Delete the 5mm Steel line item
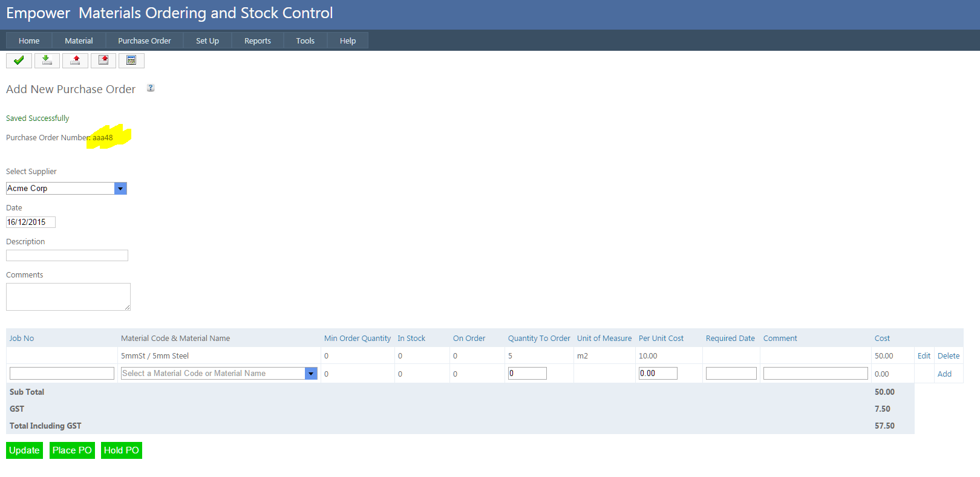The height and width of the screenshot is (477, 980). click(949, 356)
